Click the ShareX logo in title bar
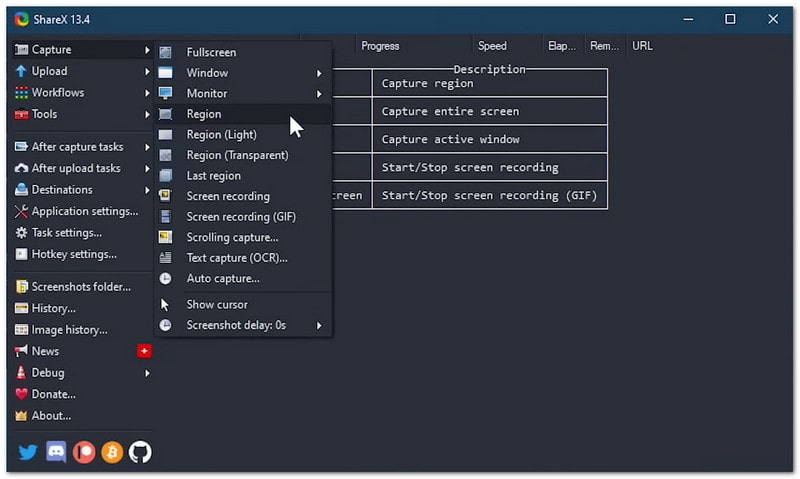Viewport: 800px width, 479px height. pos(21,19)
